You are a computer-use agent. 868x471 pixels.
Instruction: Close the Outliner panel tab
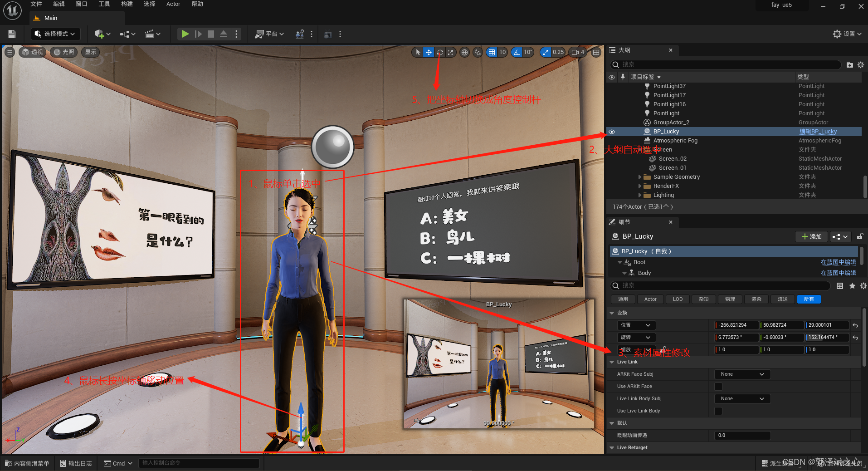[x=671, y=50]
